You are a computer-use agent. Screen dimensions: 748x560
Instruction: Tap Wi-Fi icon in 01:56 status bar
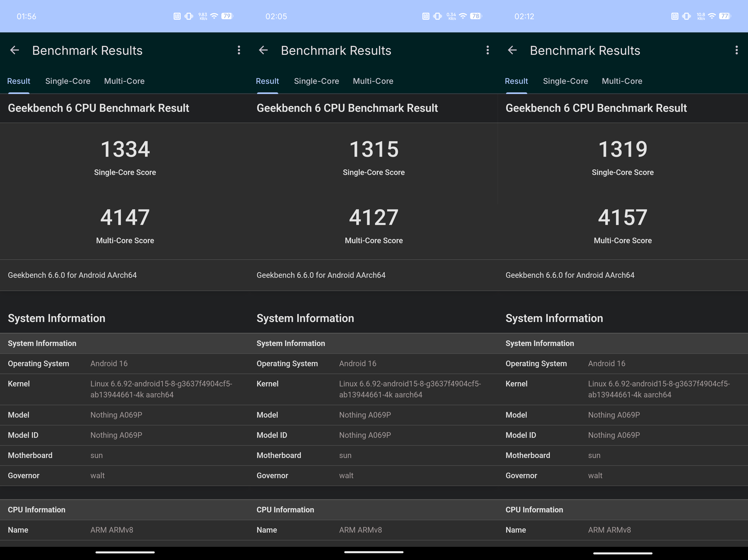pos(214,16)
